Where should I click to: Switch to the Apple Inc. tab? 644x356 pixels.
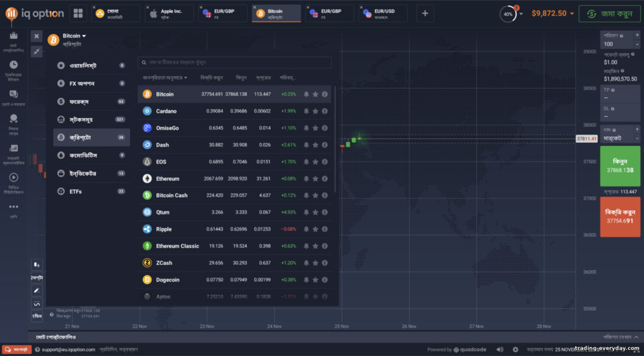tap(170, 13)
